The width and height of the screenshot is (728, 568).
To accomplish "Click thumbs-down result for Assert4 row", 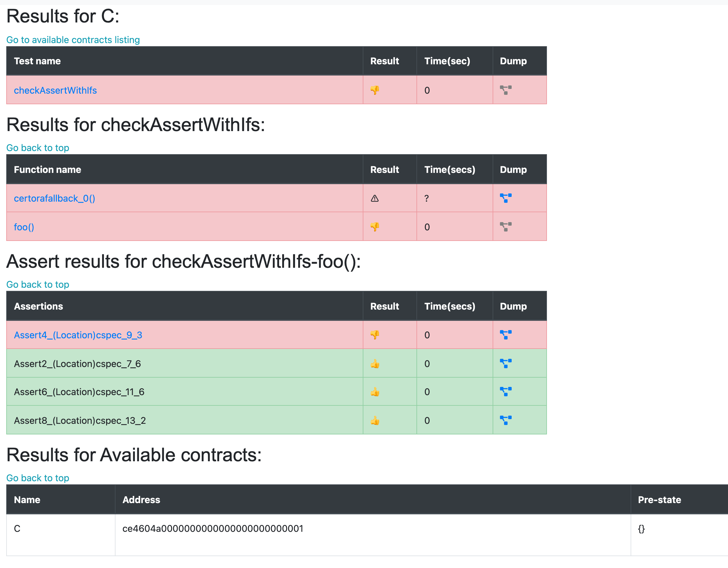I will tap(375, 335).
